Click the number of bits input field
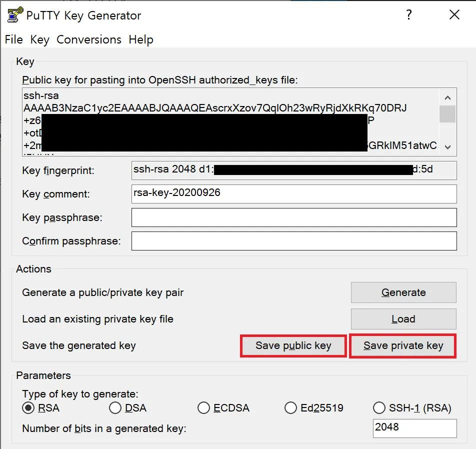476x449 pixels. coord(414,428)
